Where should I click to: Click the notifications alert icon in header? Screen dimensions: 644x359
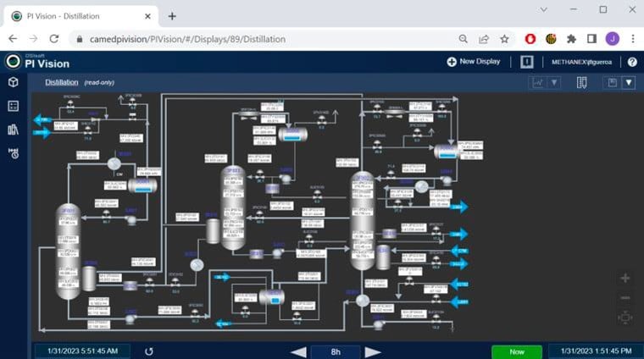(x=526, y=62)
